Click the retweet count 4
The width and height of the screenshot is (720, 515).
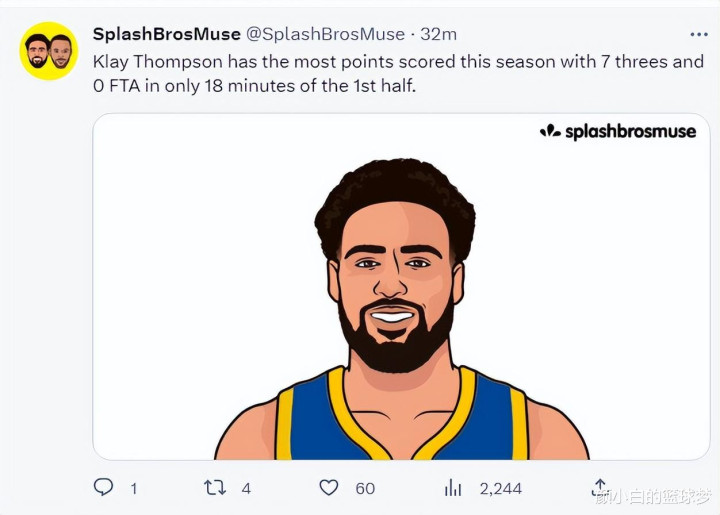246,488
